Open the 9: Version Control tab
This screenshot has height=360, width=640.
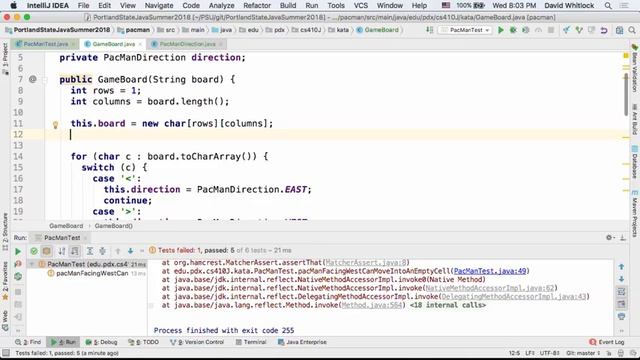click(x=197, y=342)
